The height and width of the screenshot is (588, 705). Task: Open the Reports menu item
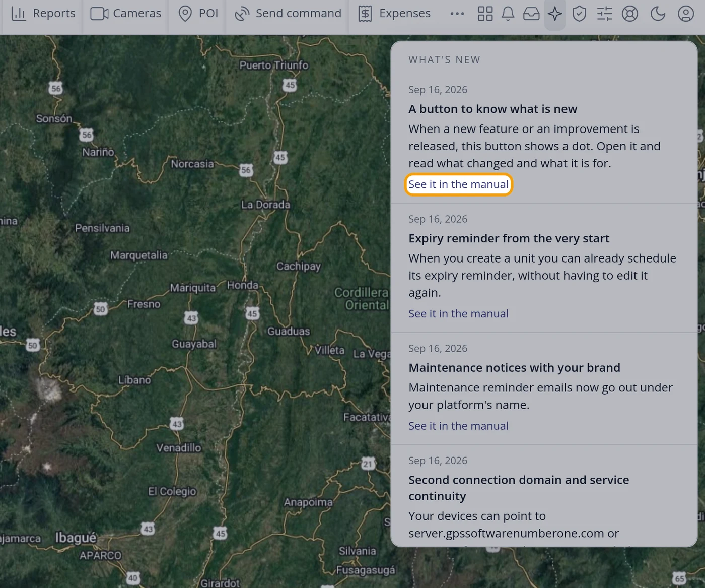(43, 14)
